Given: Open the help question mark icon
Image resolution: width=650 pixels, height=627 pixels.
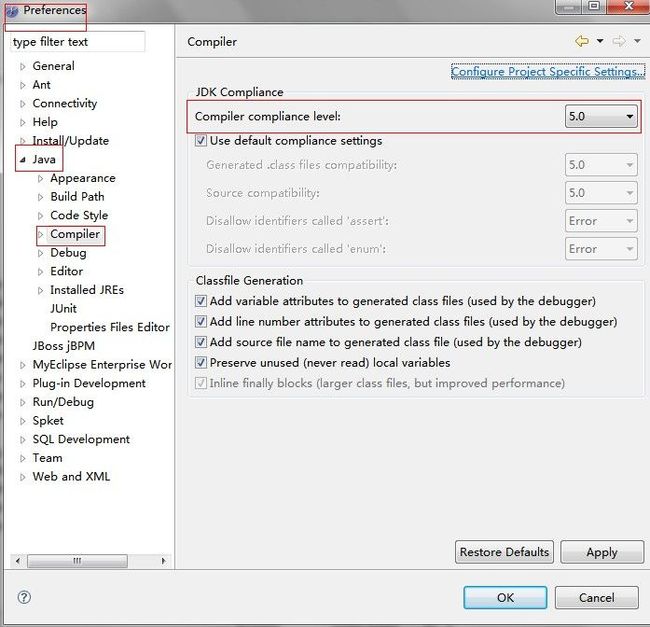Looking at the screenshot, I should tap(24, 597).
